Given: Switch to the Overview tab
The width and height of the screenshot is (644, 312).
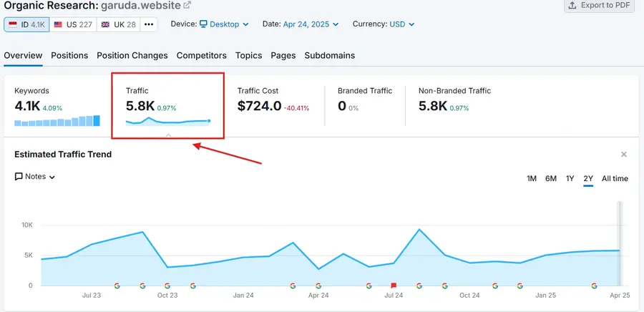Looking at the screenshot, I should tap(23, 55).
